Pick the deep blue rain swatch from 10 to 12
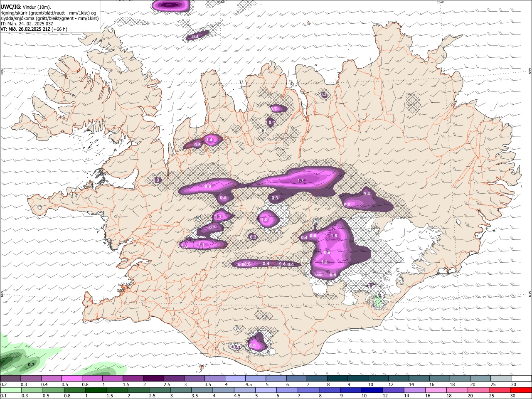The height and width of the screenshot is (399, 532). pos(372,390)
